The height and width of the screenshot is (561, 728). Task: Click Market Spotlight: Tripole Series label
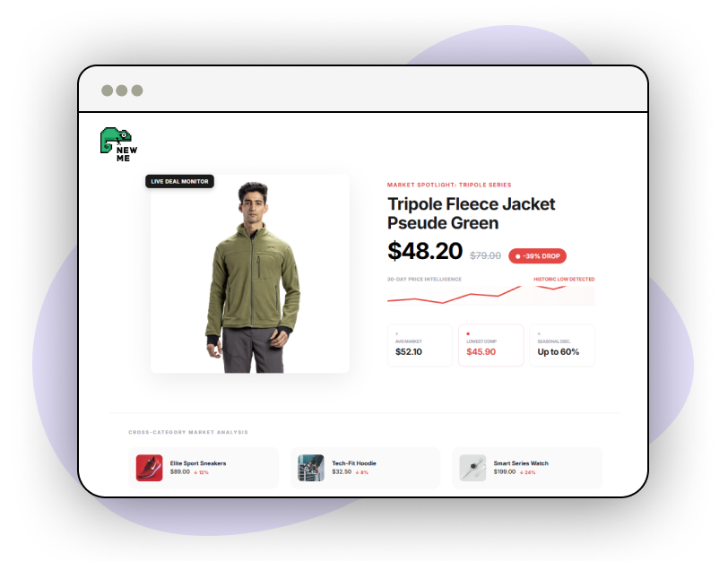[449, 185]
